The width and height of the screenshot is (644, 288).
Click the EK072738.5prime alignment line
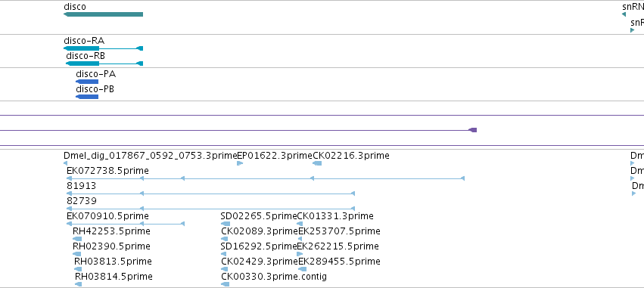[x=266, y=178]
